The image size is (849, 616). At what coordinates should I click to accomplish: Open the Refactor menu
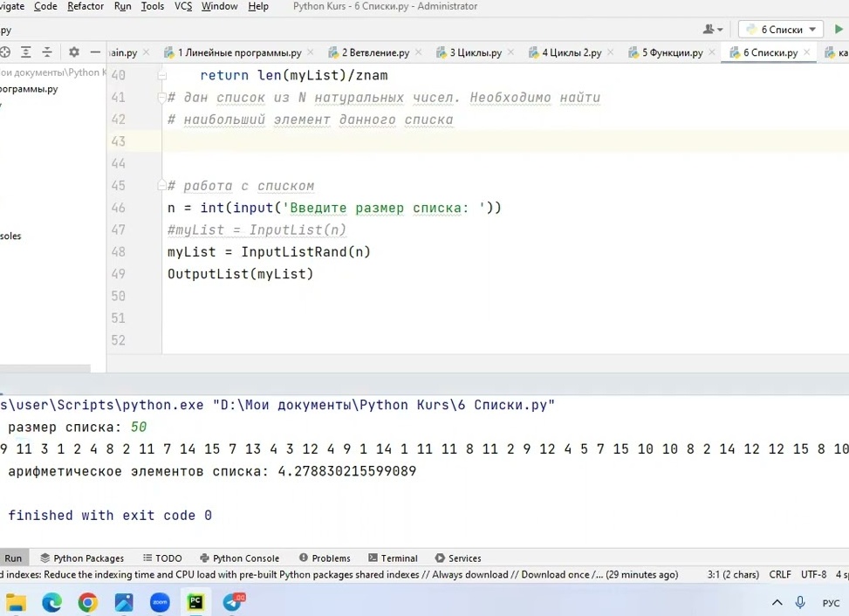point(86,6)
